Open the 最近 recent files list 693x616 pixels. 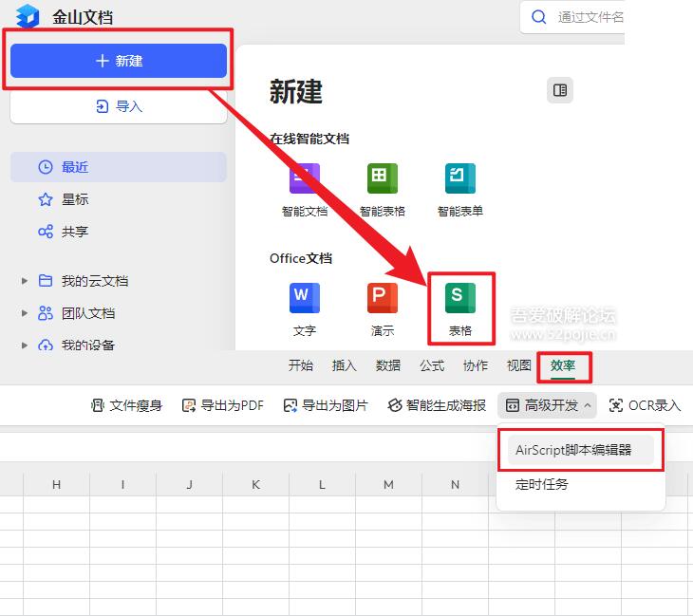click(119, 167)
